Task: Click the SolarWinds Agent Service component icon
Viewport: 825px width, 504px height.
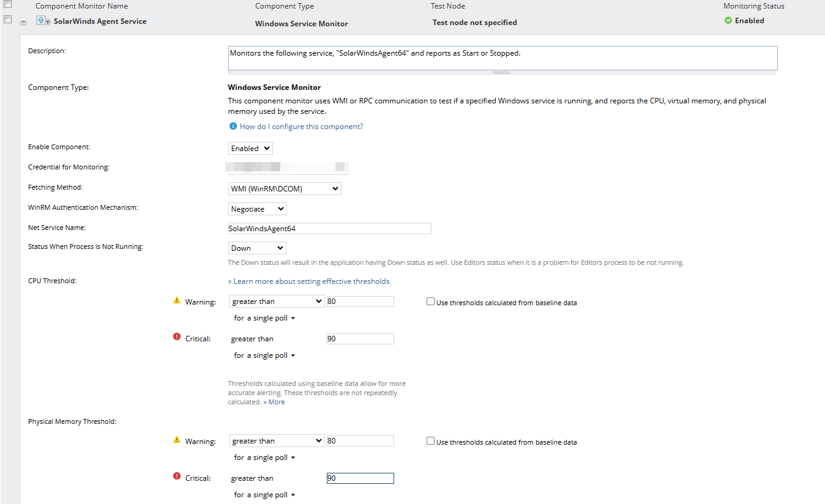Action: [x=43, y=21]
